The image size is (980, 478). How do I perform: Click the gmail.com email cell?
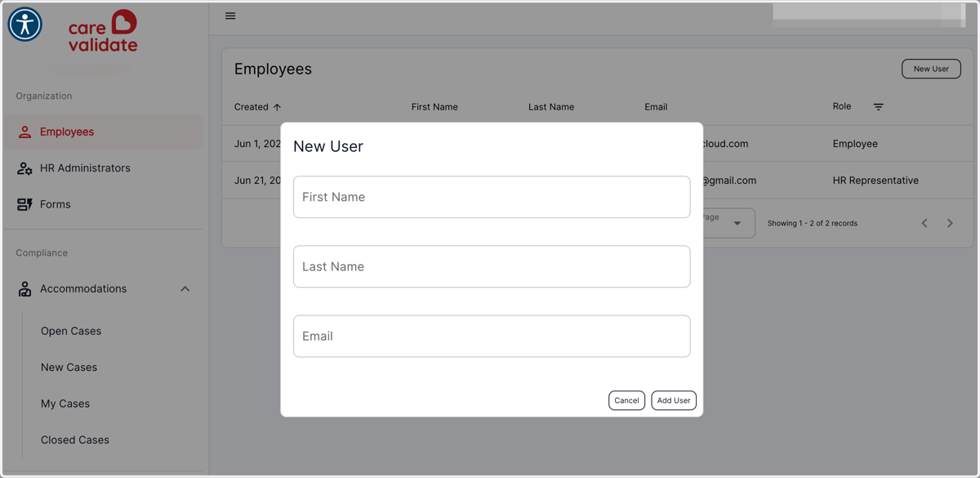[729, 181]
